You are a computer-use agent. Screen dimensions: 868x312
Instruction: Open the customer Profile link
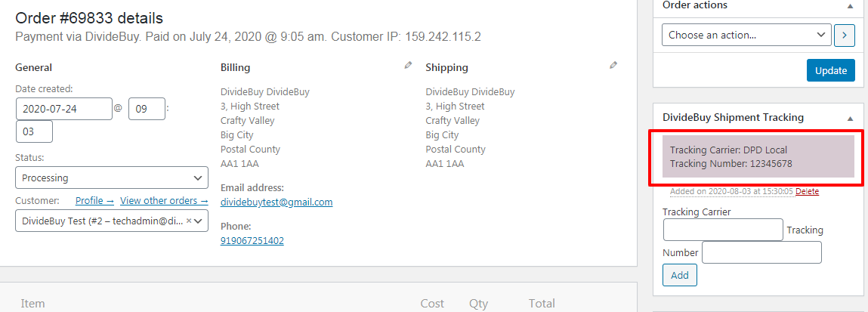pyautogui.click(x=94, y=201)
